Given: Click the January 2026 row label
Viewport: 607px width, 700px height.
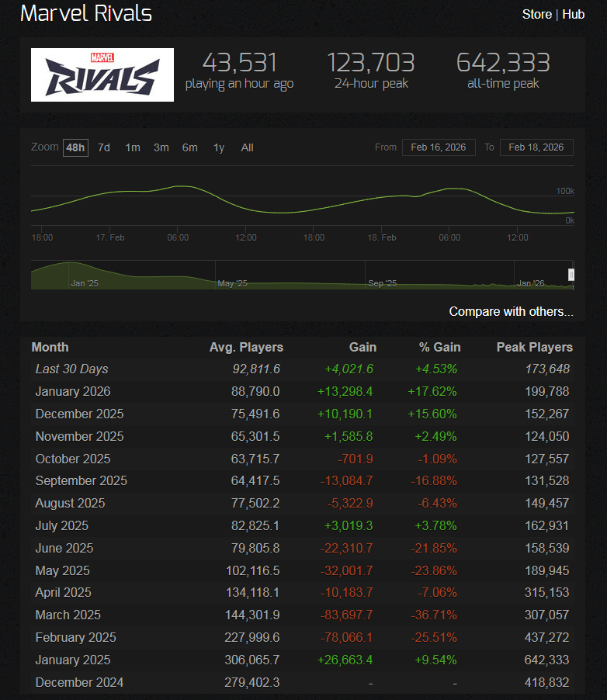Looking at the screenshot, I should [x=73, y=391].
